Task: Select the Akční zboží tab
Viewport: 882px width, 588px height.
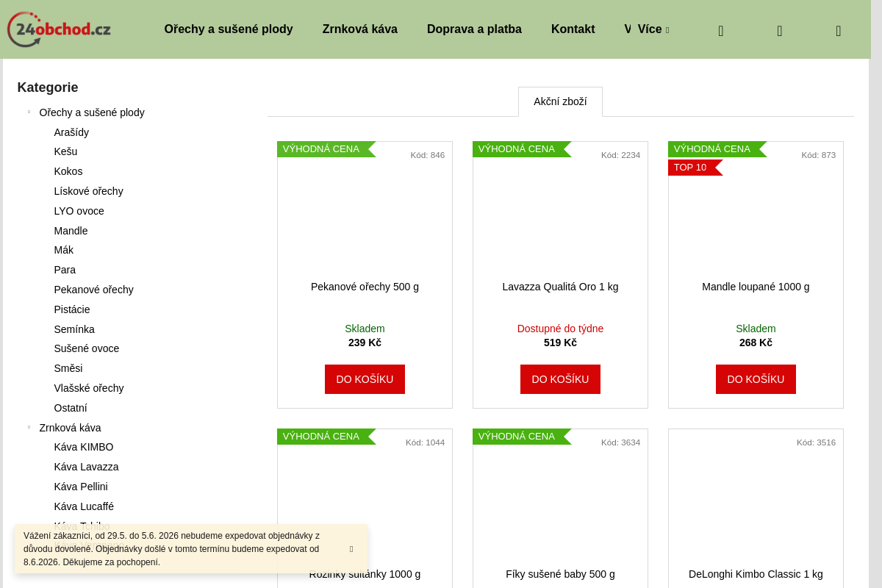Action: pos(560,101)
